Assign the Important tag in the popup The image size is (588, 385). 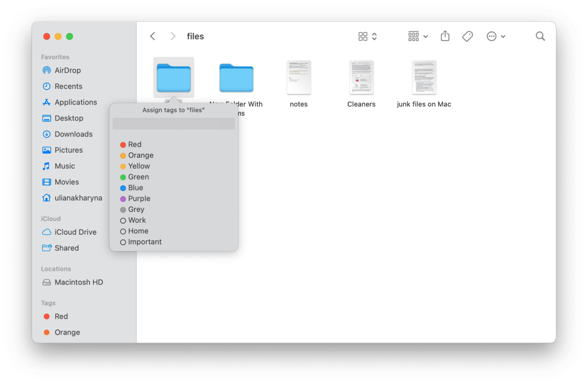(141, 242)
